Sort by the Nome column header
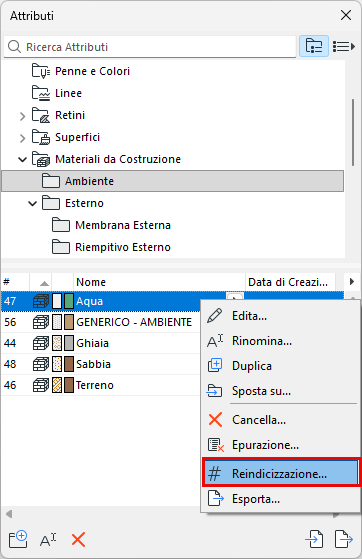362x559 pixels. click(159, 282)
